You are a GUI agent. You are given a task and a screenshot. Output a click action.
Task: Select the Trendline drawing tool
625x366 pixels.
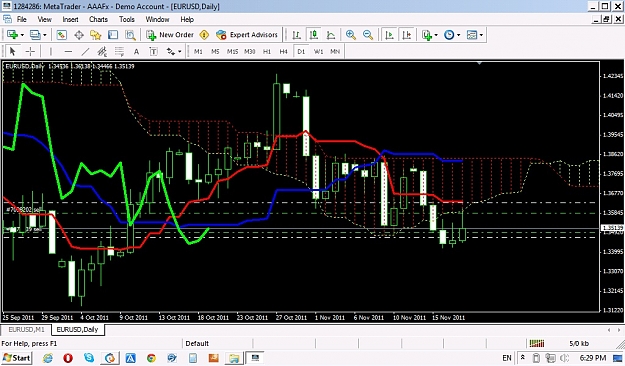click(x=85, y=51)
